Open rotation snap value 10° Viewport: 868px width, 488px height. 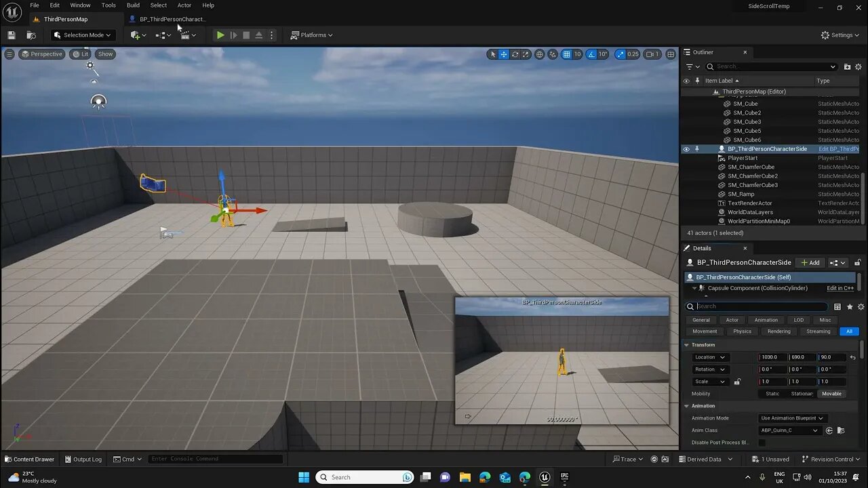pyautogui.click(x=603, y=54)
